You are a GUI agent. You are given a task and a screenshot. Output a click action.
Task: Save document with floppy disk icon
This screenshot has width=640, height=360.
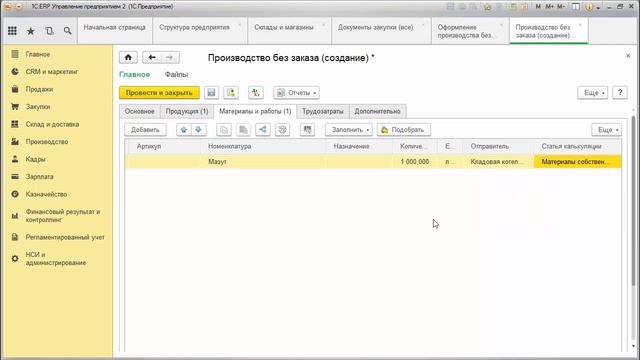point(211,93)
